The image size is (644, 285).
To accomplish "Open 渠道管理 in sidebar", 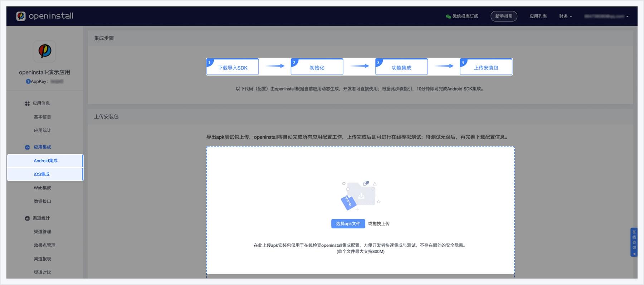I will pos(42,232).
